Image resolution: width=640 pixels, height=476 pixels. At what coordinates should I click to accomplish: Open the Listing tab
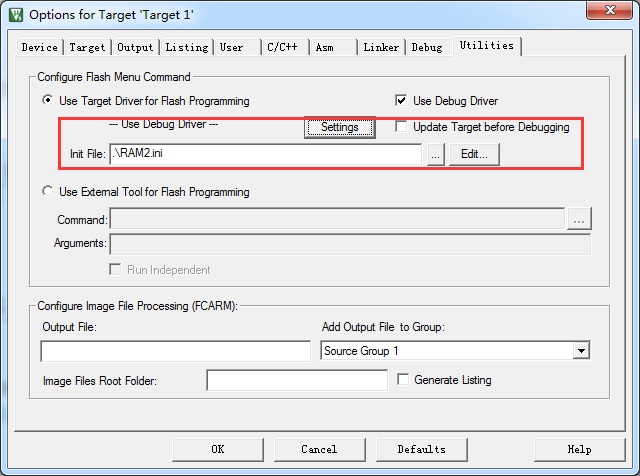click(187, 47)
